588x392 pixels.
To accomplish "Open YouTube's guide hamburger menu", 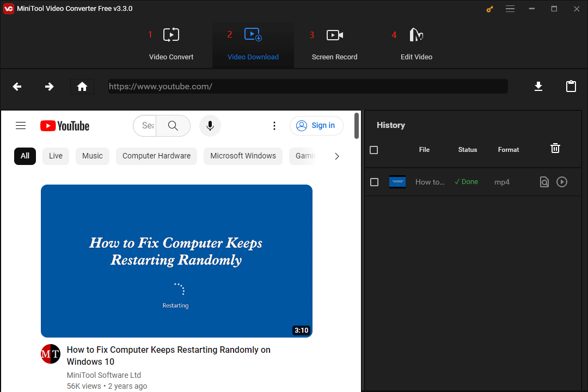I will tap(21, 126).
